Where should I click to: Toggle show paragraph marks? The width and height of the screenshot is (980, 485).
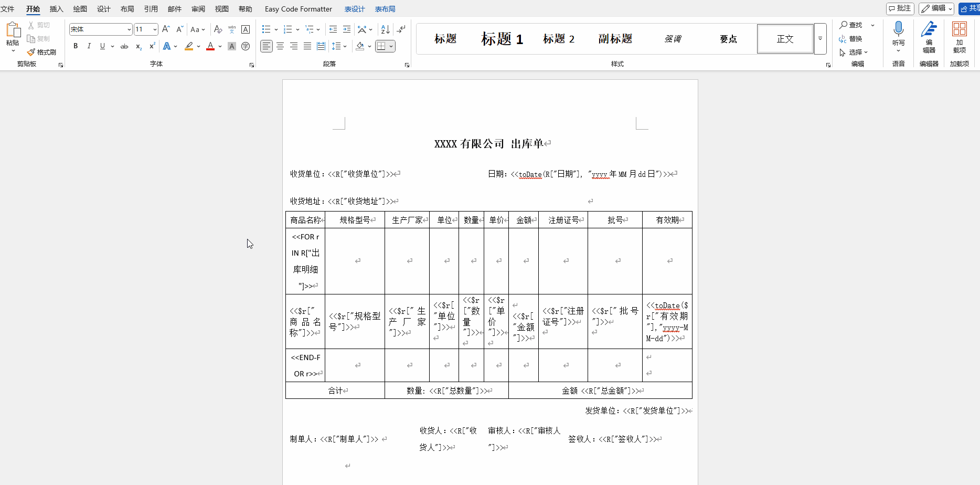click(401, 29)
